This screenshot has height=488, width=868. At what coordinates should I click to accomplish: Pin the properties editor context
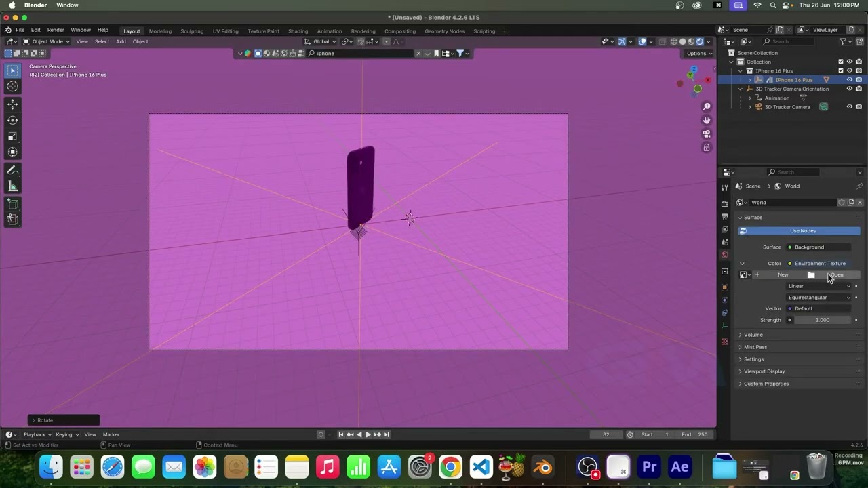pos(859,186)
